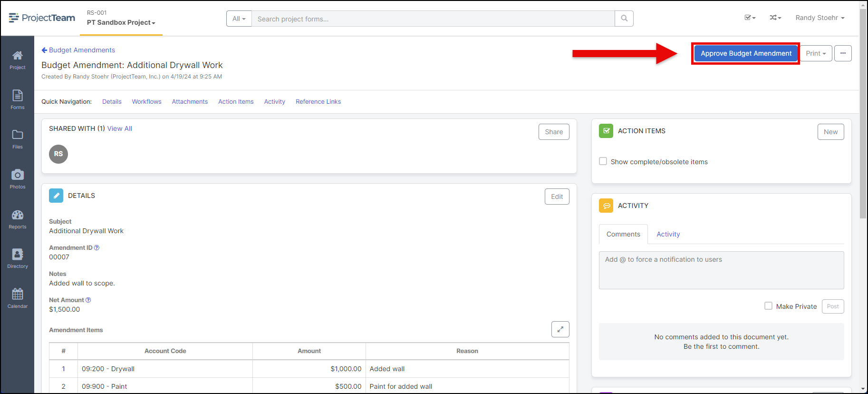
Task: Click the comment text area
Action: tap(722, 270)
